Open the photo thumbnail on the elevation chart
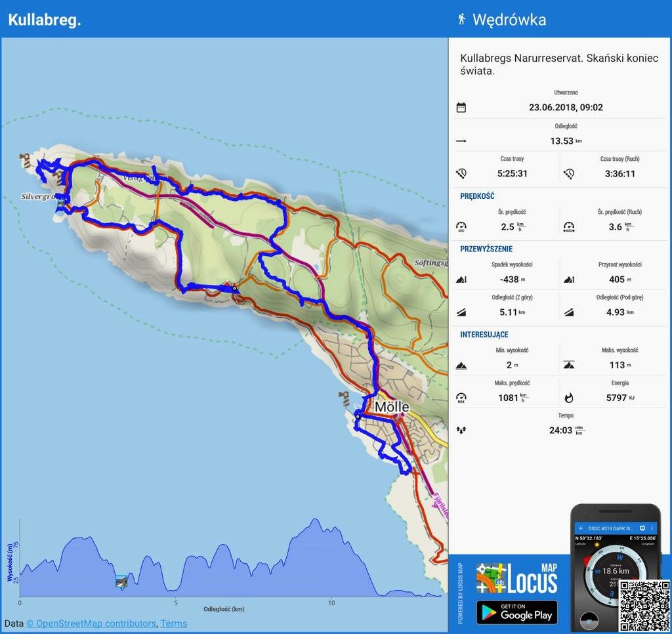Image resolution: width=672 pixels, height=634 pixels. pyautogui.click(x=121, y=581)
